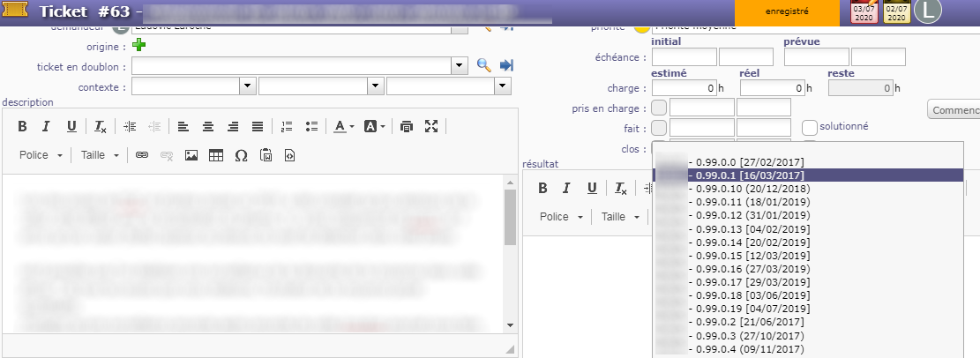The width and height of the screenshot is (980, 358).
Task: Click the prévue échéance date field
Action: coord(816,56)
